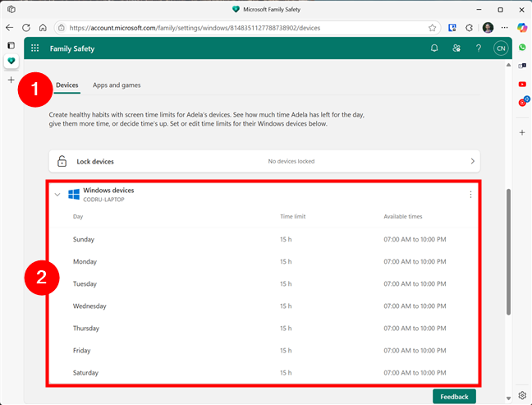Screen dimensions: 532x405
Task: Open Lock devices chevron arrow
Action: pos(472,161)
